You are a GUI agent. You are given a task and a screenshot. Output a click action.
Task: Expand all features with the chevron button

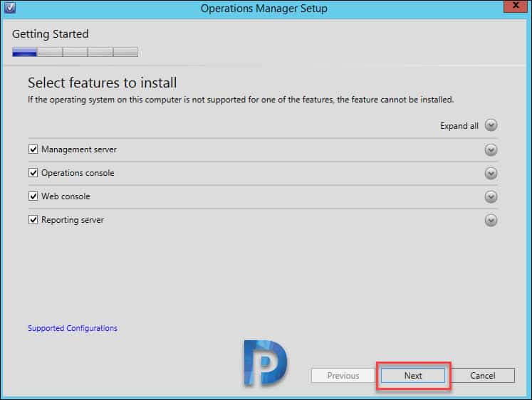click(x=491, y=125)
